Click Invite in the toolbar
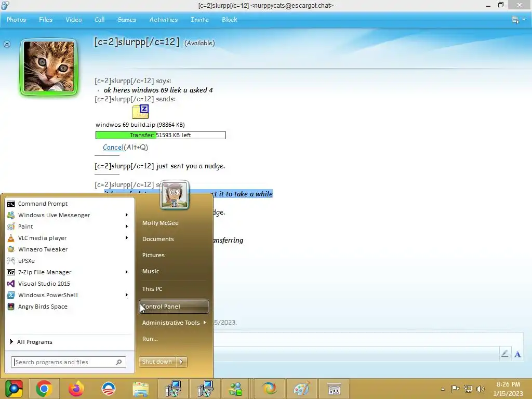 199,20
